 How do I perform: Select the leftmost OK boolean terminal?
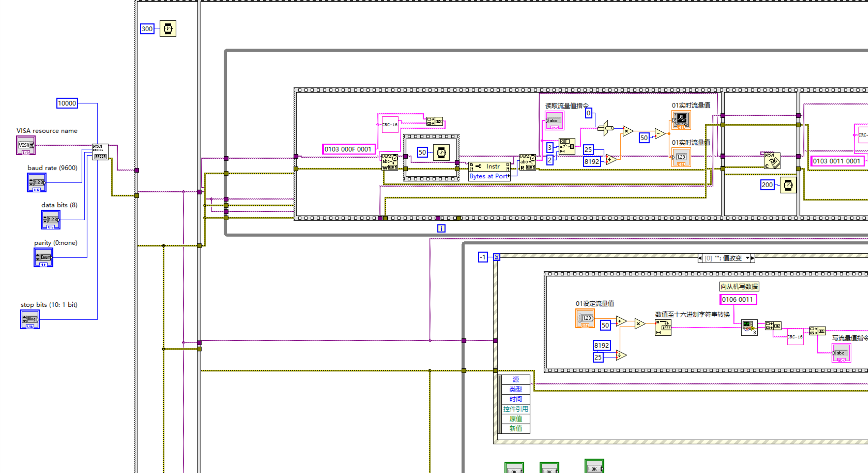514,469
